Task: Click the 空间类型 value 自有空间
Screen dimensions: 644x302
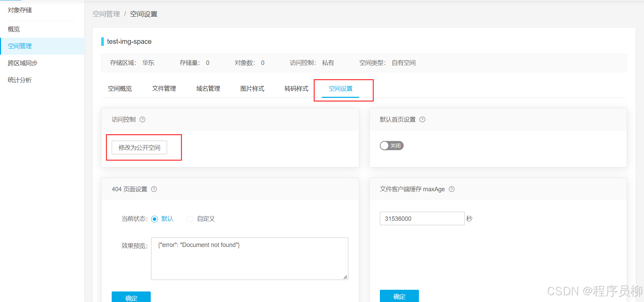Action: (404, 63)
